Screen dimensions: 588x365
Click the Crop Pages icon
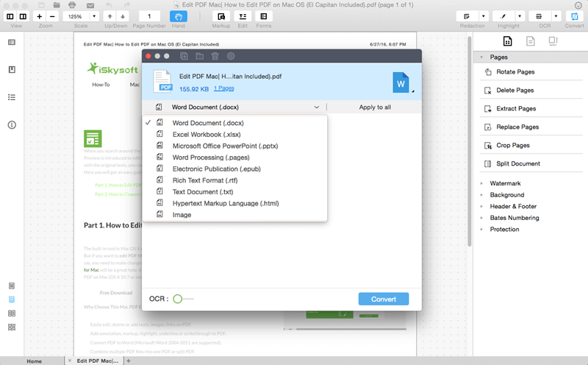487,145
